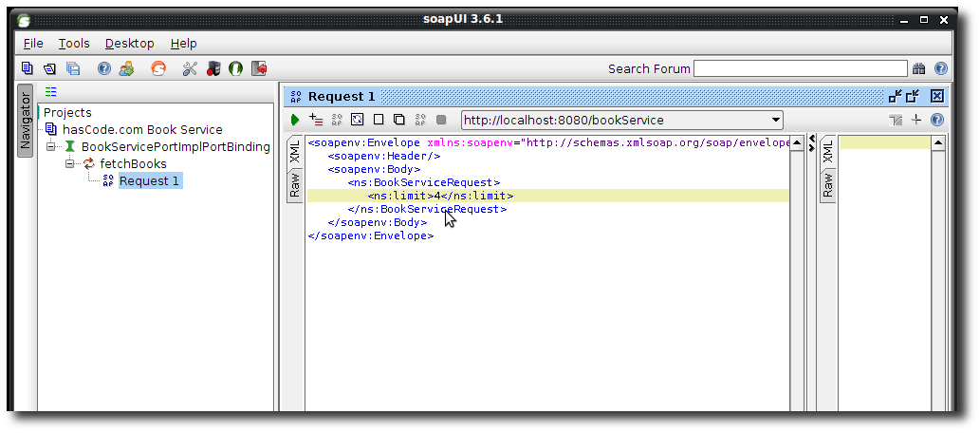The width and height of the screenshot is (980, 433).
Task: Click the closing soapenv:Envelope tag
Action: coord(371,235)
